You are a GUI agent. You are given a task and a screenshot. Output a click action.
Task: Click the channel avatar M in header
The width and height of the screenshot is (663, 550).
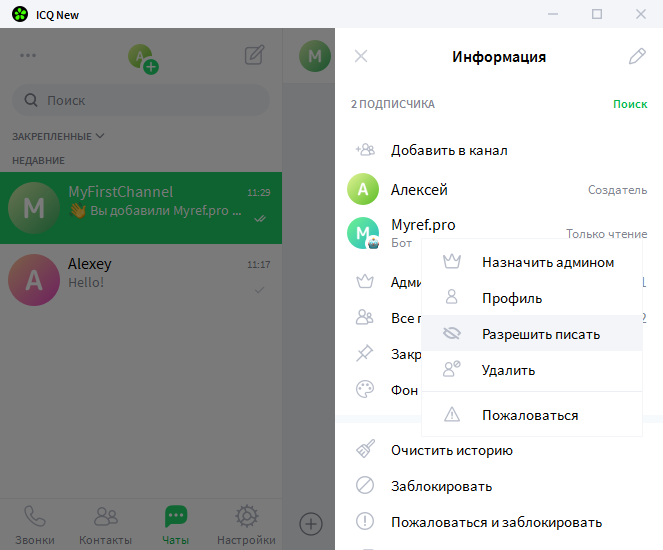point(315,56)
